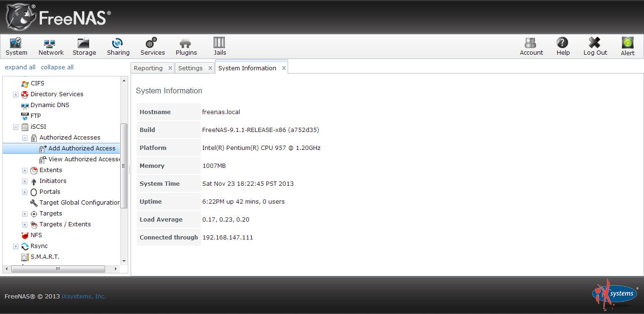
Task: Click the Memory value 1007MB
Action: (214, 166)
